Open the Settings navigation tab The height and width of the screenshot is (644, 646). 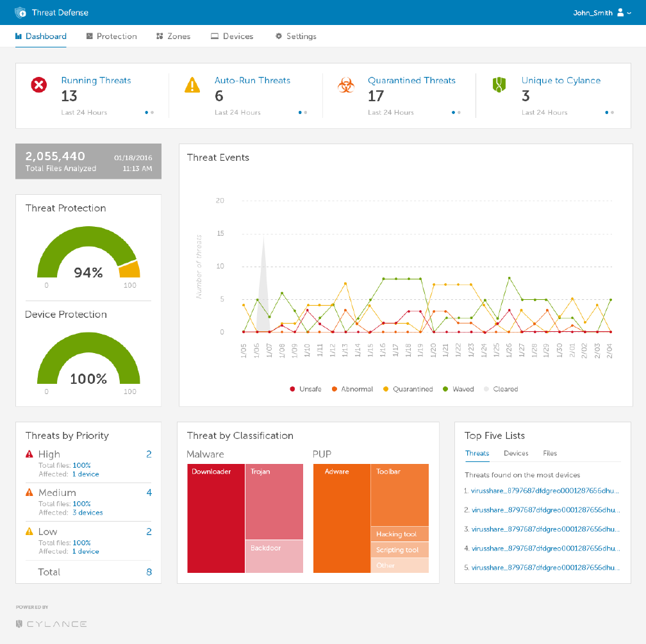click(296, 37)
